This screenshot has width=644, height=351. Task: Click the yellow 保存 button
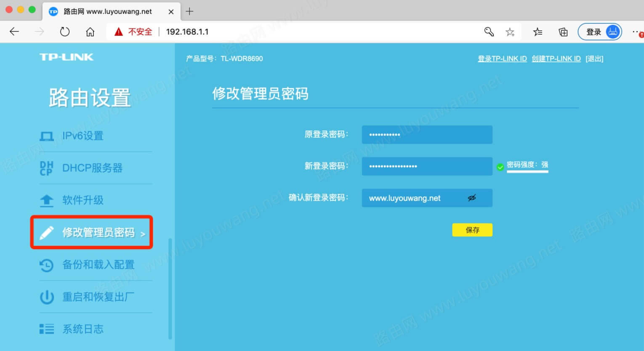(x=472, y=230)
